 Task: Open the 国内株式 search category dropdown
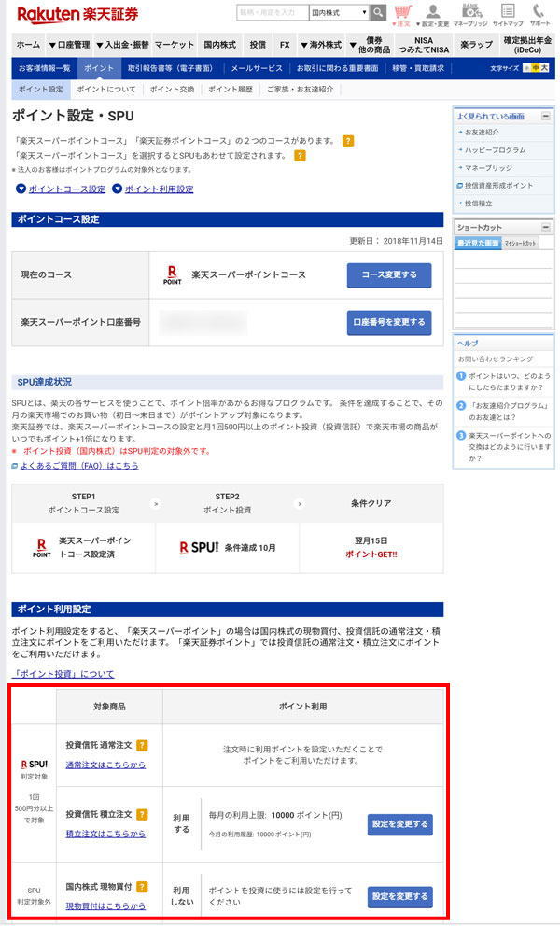pos(337,13)
